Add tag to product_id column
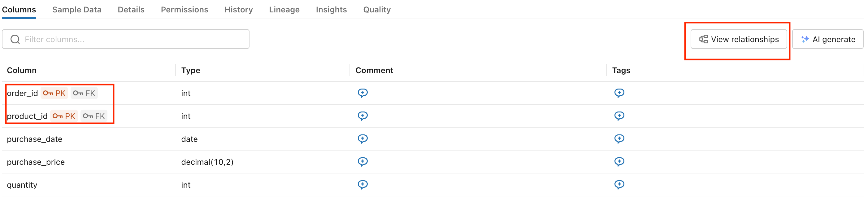 click(619, 116)
